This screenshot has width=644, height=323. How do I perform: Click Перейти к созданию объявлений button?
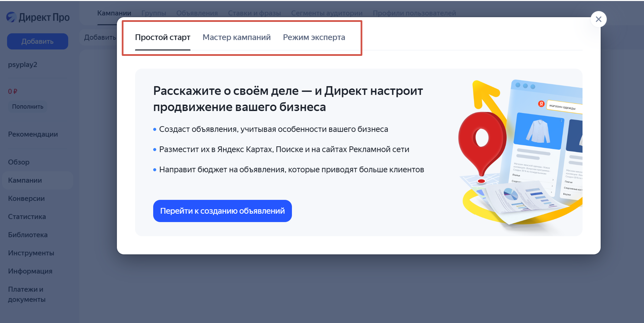point(222,211)
